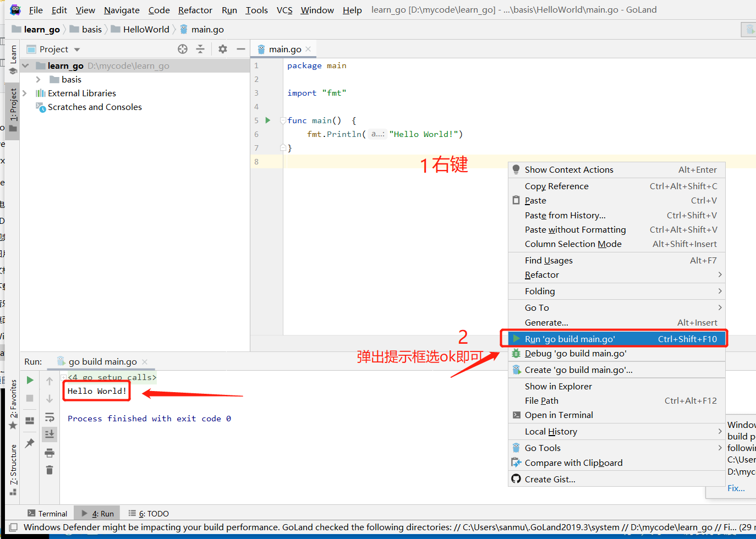
Task: Click the Print icon in Run panel
Action: pos(50,453)
